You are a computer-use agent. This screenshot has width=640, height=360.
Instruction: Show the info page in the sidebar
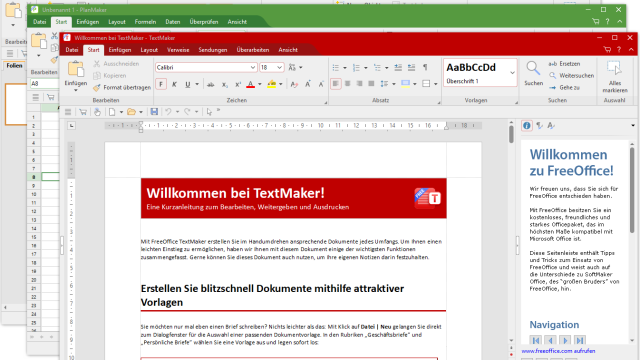pos(527,126)
